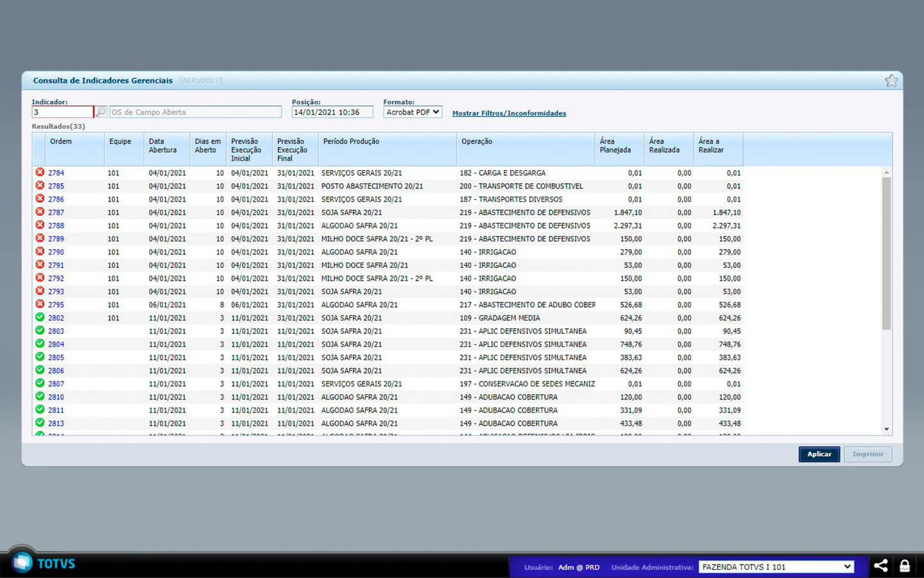
Task: Click red error icon for order 2784
Action: (x=40, y=172)
